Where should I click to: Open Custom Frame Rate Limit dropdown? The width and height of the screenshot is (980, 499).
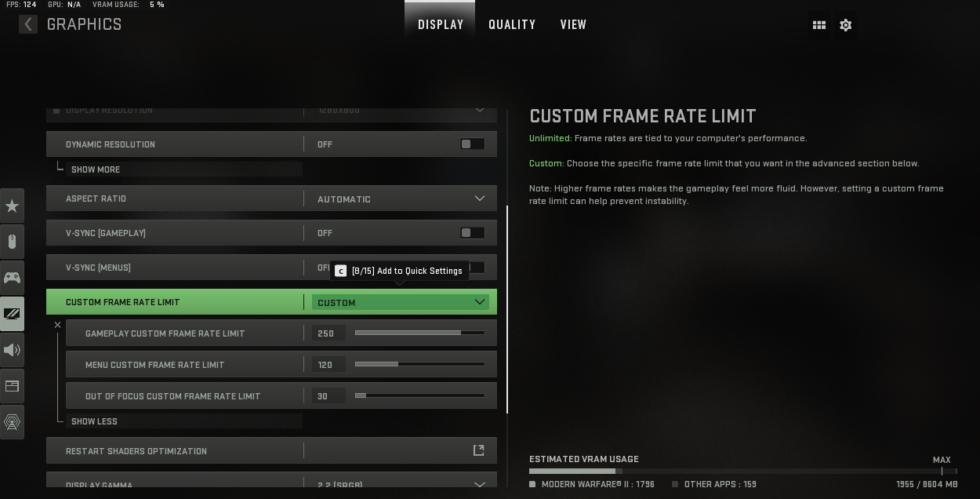pyautogui.click(x=400, y=302)
